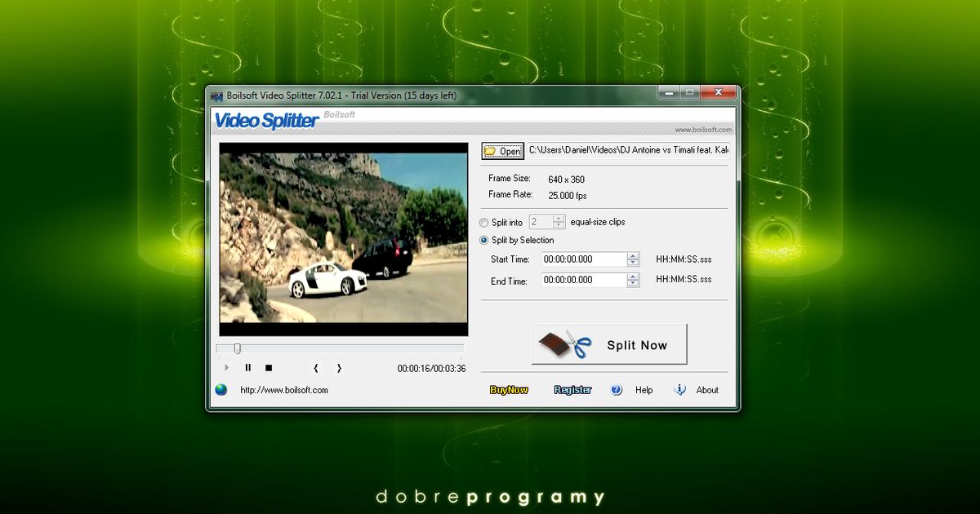Click the Register link

point(572,390)
